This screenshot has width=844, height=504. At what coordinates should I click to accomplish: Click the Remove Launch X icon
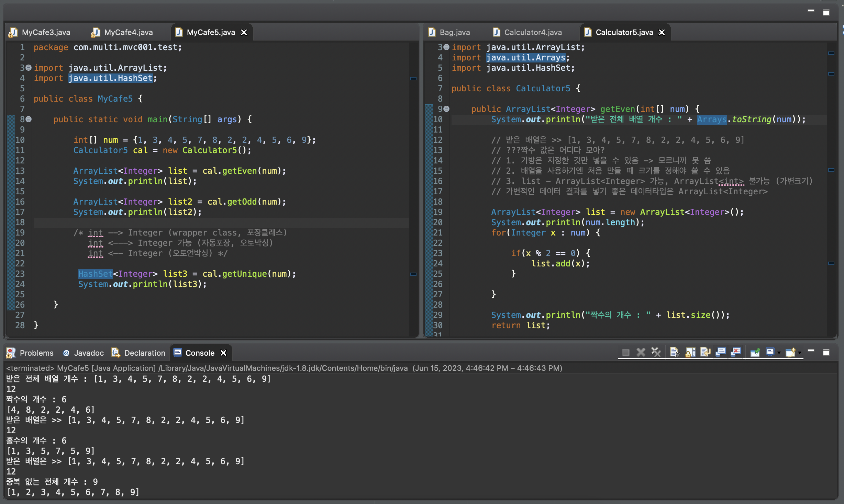tap(641, 352)
